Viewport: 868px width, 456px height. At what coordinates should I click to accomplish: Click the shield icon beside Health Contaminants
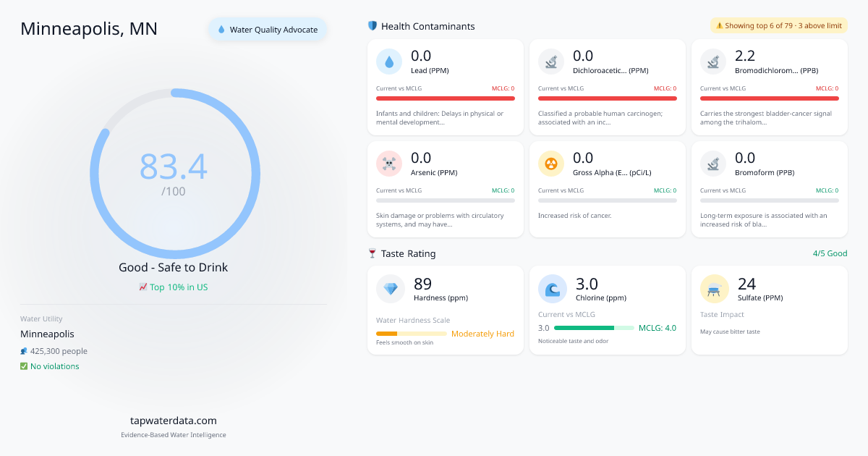pos(373,26)
